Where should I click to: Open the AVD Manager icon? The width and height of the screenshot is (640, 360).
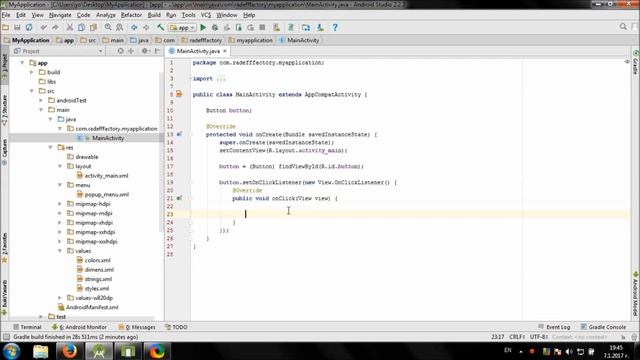coord(277,27)
